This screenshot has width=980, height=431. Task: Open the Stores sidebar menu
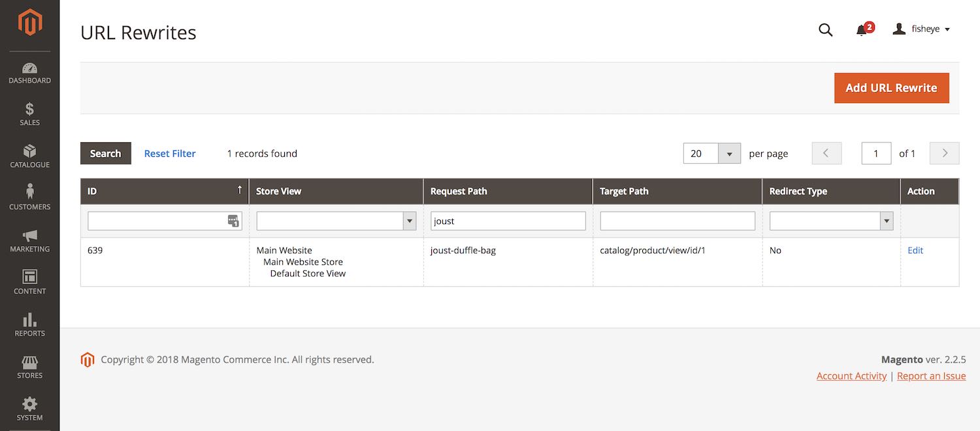click(x=29, y=368)
